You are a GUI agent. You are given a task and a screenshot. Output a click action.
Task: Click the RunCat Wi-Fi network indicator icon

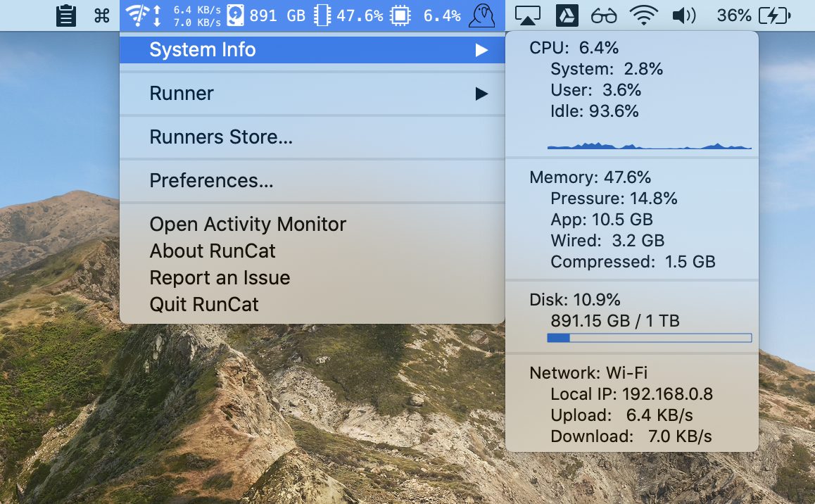coord(137,15)
